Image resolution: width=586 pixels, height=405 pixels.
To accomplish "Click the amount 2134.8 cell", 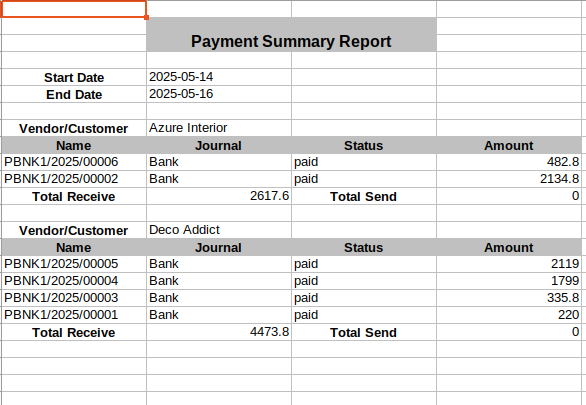I will [509, 179].
